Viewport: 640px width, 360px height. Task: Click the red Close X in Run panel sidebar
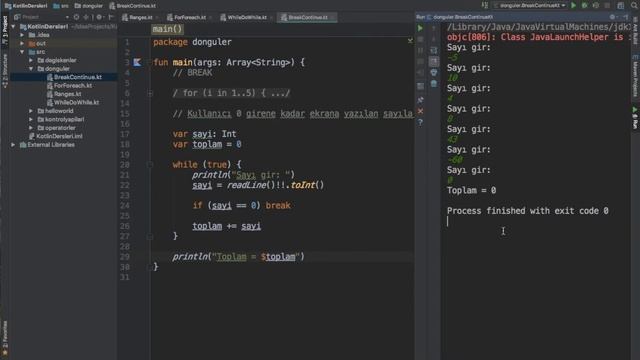[x=420, y=111]
